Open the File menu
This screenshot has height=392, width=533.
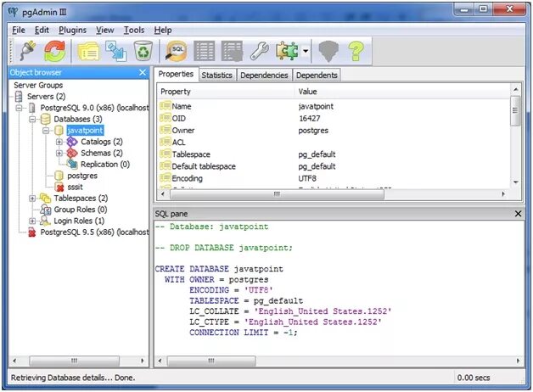click(19, 31)
